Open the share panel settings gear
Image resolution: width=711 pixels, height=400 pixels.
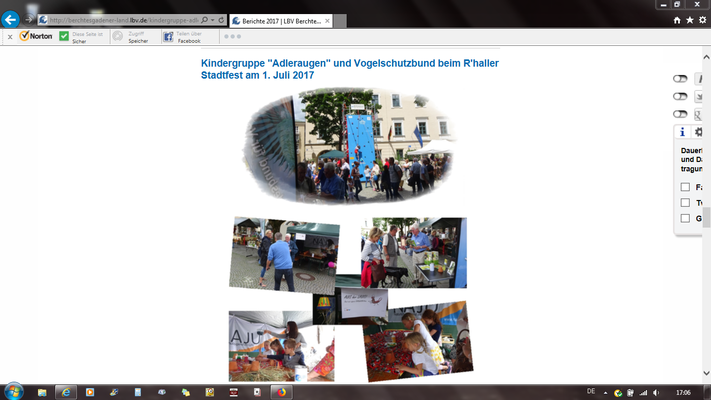698,132
